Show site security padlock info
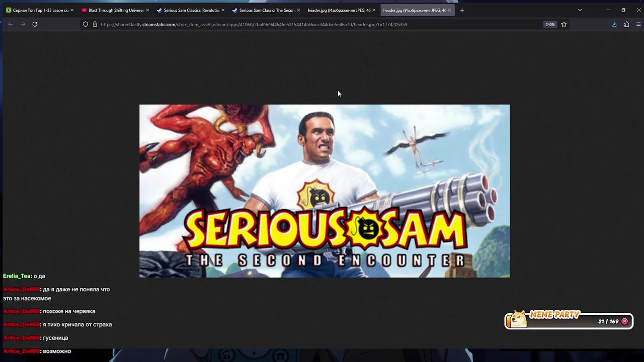The image size is (644, 362). 95,24
